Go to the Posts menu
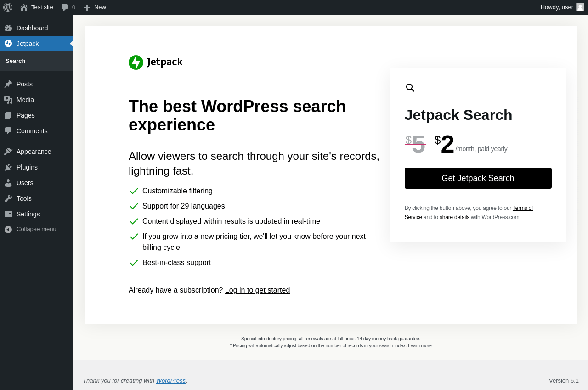The width and height of the screenshot is (588, 390). tap(37, 84)
